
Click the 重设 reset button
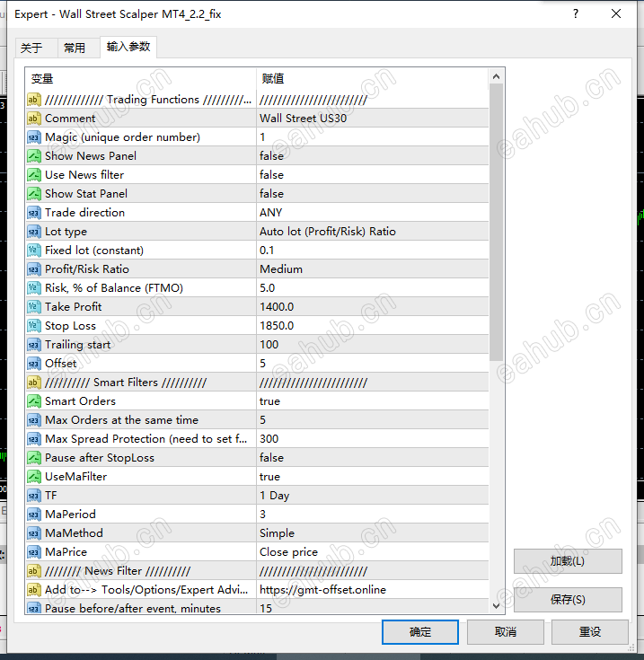[590, 632]
